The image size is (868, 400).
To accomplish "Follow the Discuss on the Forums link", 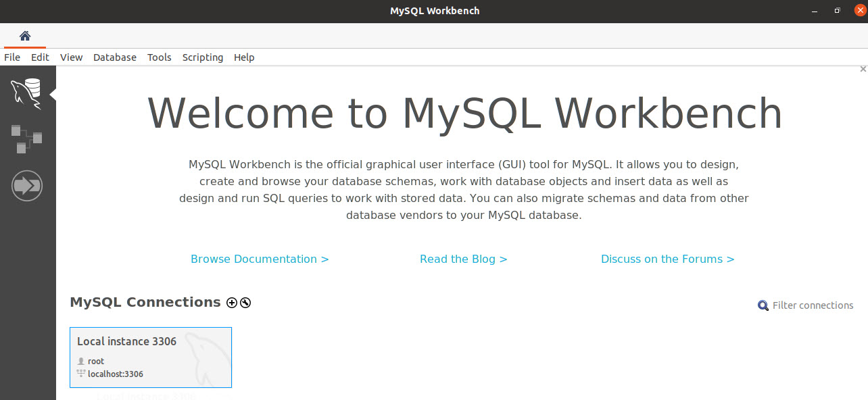I will [x=667, y=259].
